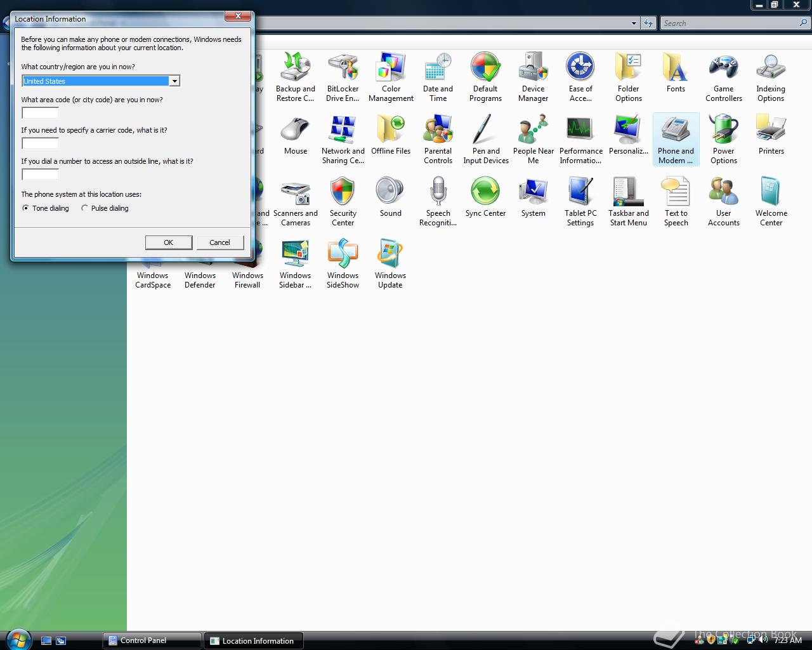Click OK in Location Information dialog
The width and height of the screenshot is (812, 650).
(x=169, y=242)
